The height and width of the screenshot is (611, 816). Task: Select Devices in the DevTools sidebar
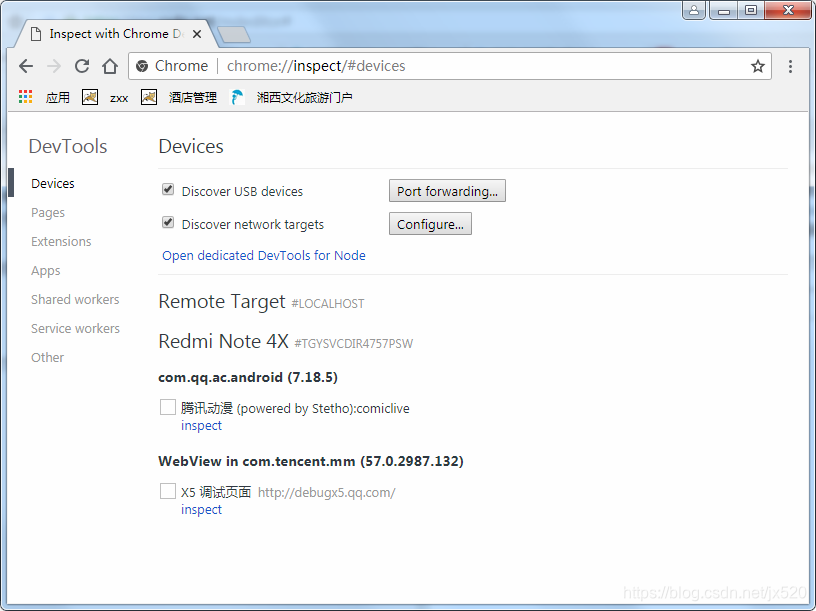click(53, 183)
